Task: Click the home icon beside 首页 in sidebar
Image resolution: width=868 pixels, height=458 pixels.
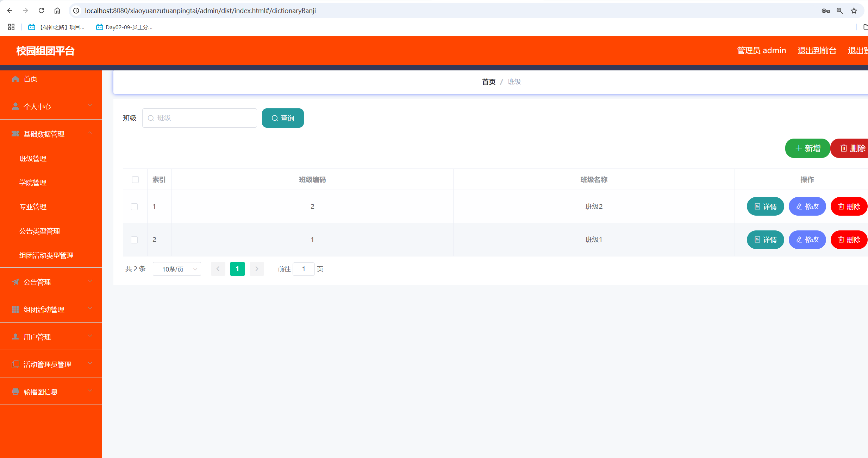Action: pos(15,79)
